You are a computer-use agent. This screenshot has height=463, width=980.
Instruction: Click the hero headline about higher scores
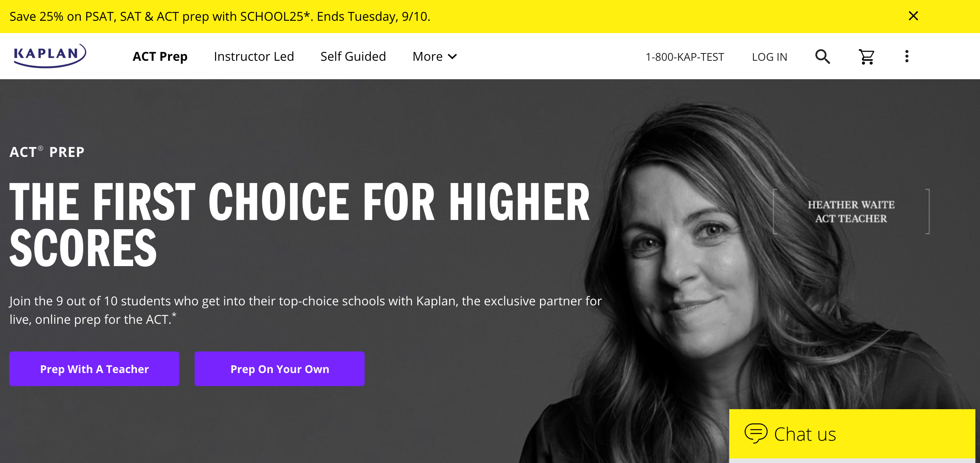[x=300, y=224]
